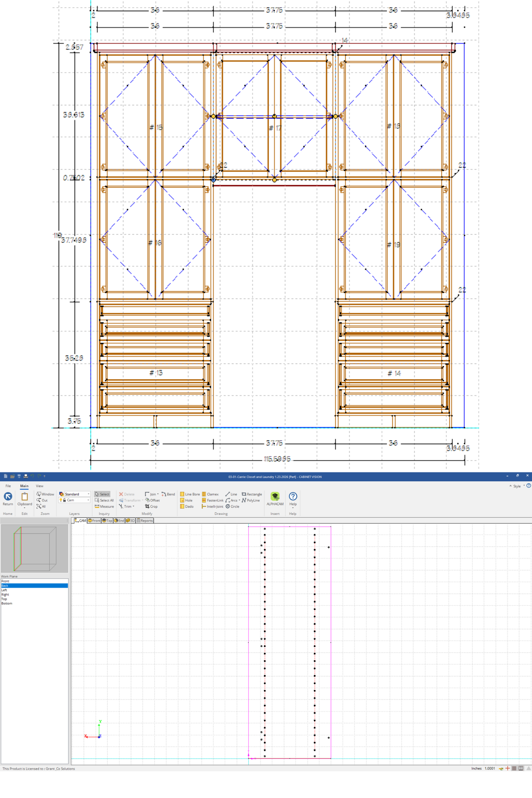Click Zoom All tool

click(41, 506)
